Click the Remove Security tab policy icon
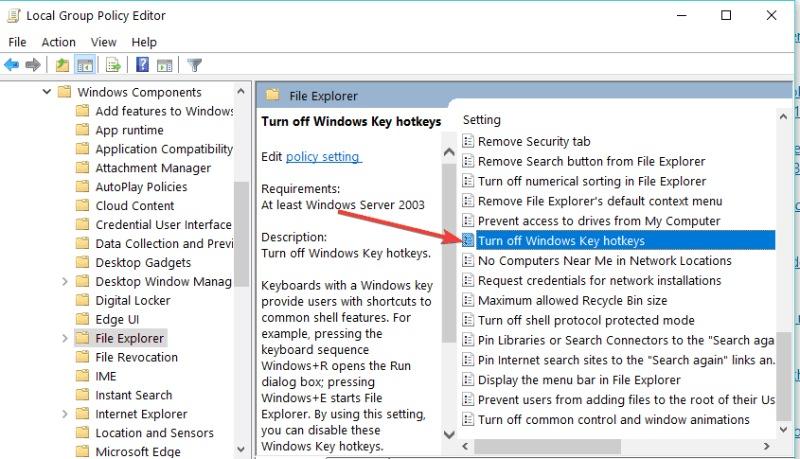This screenshot has width=800, height=459. 468,141
